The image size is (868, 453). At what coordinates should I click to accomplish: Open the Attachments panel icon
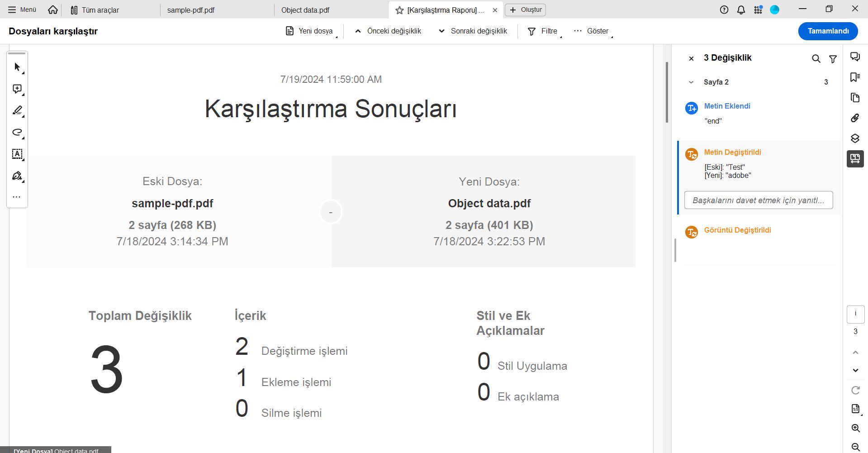click(855, 118)
